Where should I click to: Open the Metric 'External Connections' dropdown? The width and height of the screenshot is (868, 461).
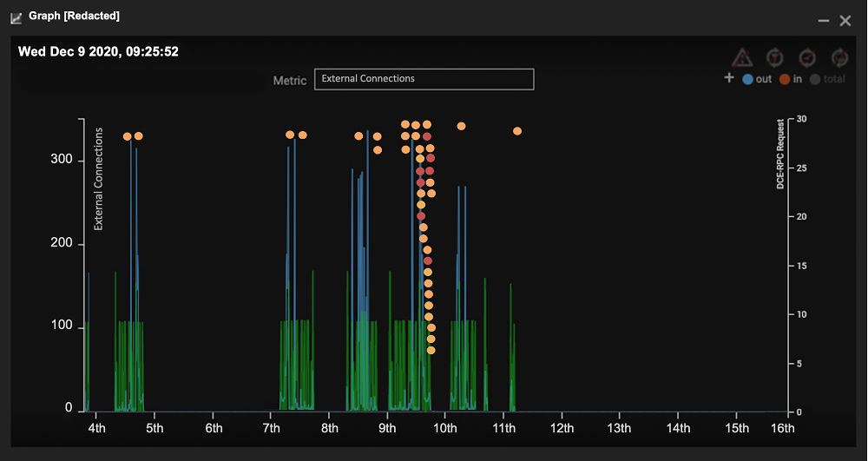click(x=424, y=79)
